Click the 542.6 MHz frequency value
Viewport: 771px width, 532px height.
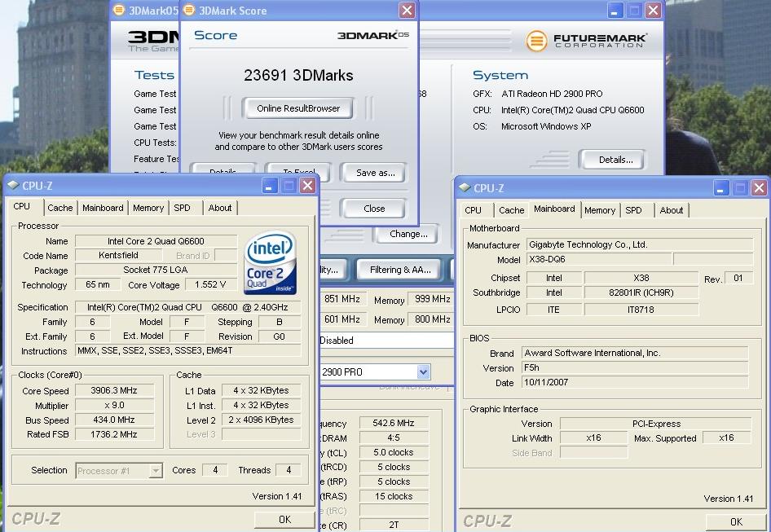coord(394,423)
